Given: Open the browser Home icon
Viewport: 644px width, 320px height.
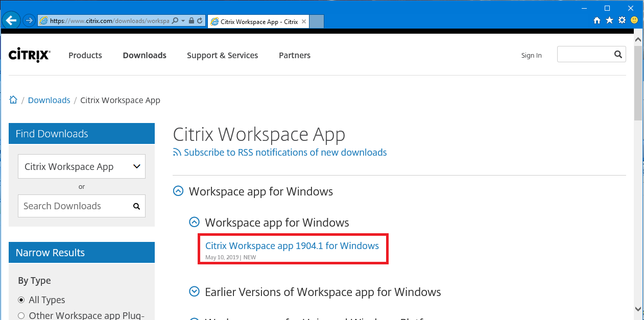Looking at the screenshot, I should click(597, 20).
